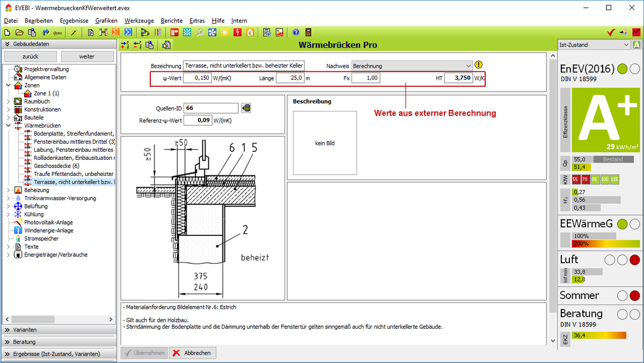Click the zurück button

(30, 56)
